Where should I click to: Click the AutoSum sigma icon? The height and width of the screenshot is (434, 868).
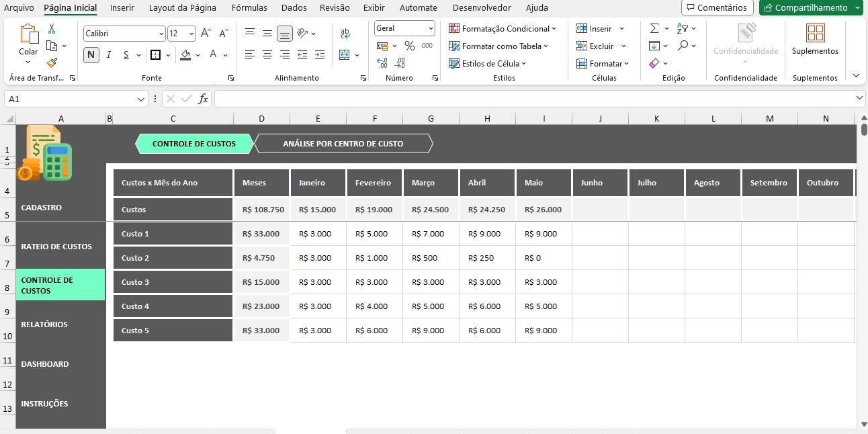pos(654,28)
